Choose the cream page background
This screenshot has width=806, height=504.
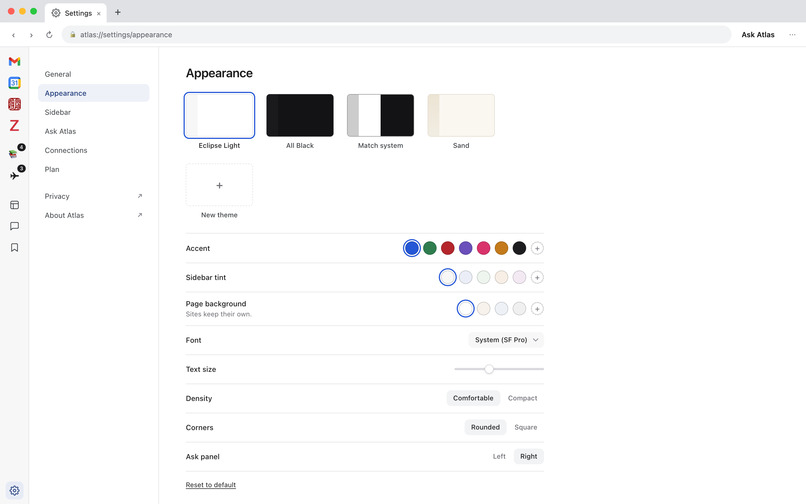pos(484,309)
